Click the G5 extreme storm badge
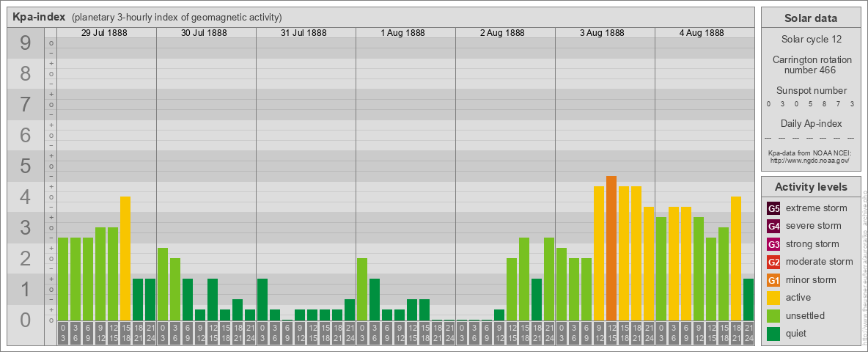The image size is (868, 352). tap(773, 209)
